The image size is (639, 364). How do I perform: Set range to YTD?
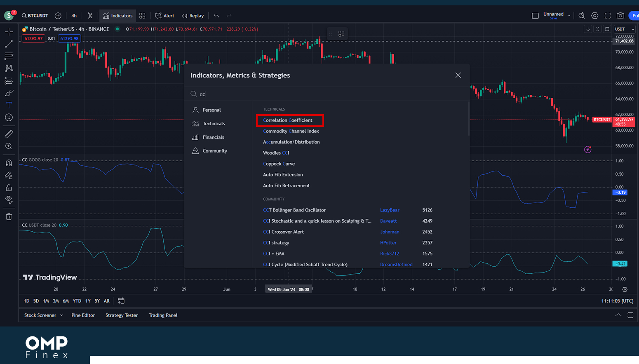coord(77,301)
